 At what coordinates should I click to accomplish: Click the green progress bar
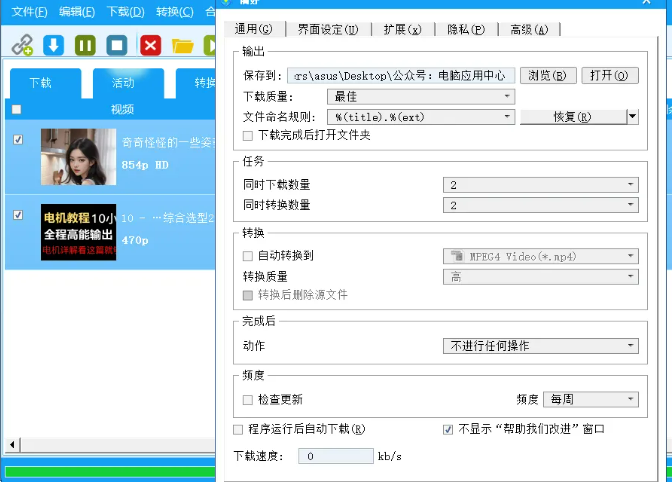tap(110, 472)
